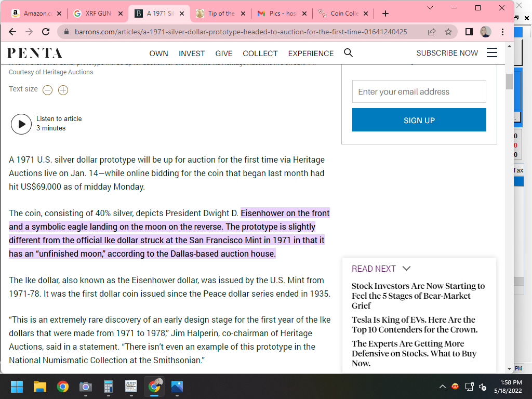The height and width of the screenshot is (399, 532).
Task: Decrease article text size
Action: (x=47, y=90)
